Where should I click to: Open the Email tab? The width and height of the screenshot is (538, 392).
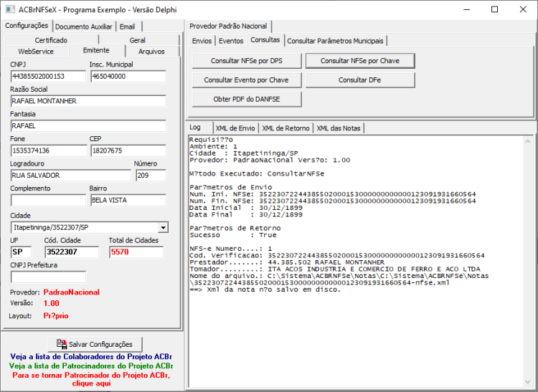tap(127, 27)
